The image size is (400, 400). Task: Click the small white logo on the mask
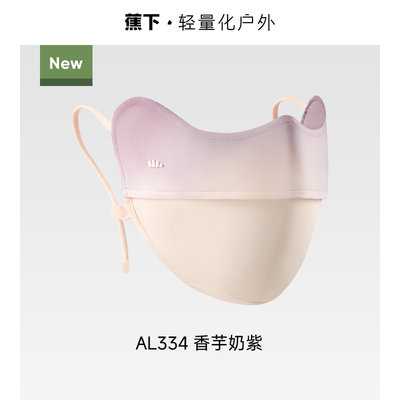pyautogui.click(x=156, y=163)
